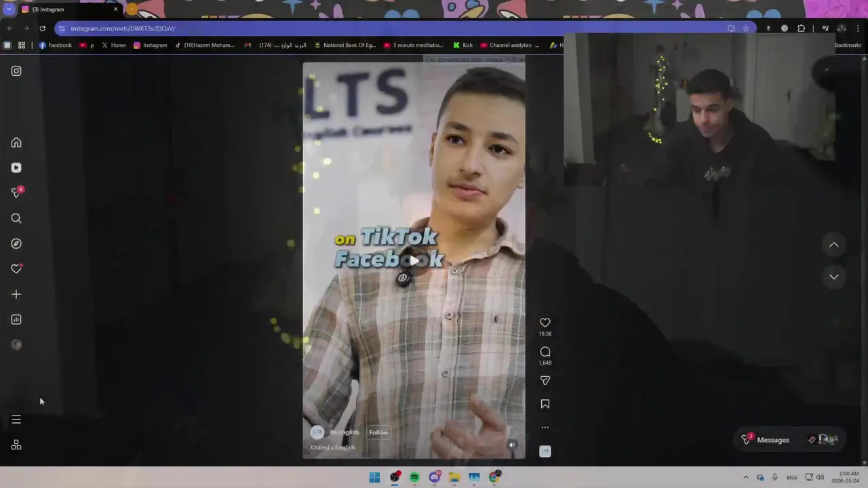This screenshot has height=488, width=868.
Task: Play the paused reel video
Action: [x=414, y=261]
